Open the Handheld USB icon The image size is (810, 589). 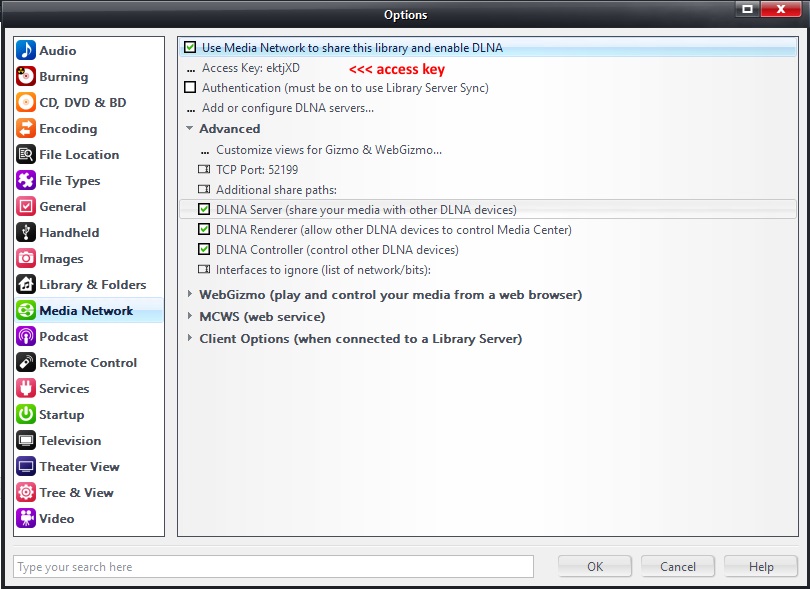tap(26, 232)
